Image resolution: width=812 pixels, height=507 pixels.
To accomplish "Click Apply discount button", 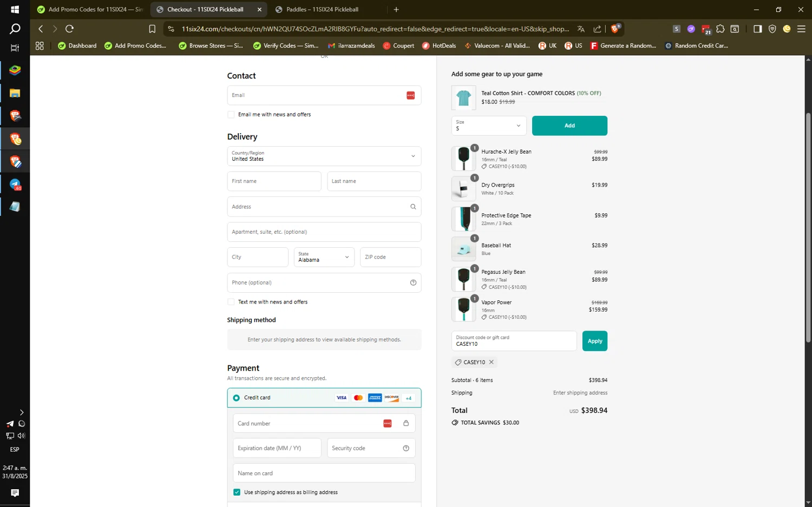I will [x=595, y=341].
